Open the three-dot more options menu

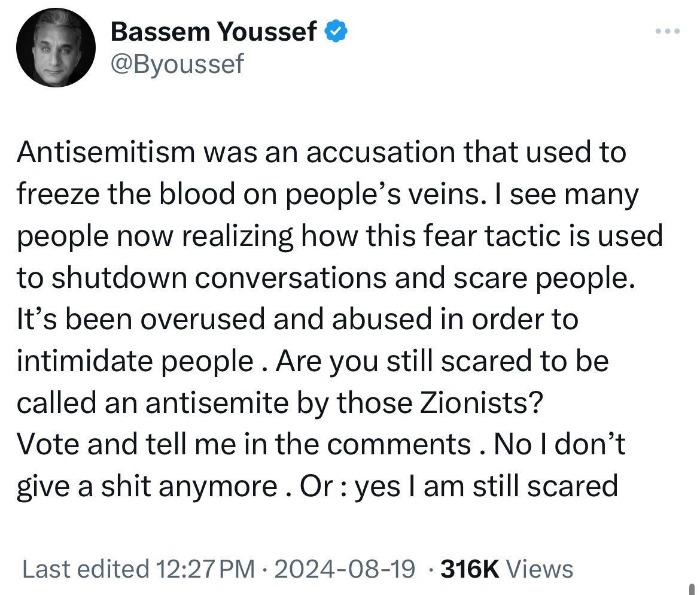pos(668,31)
